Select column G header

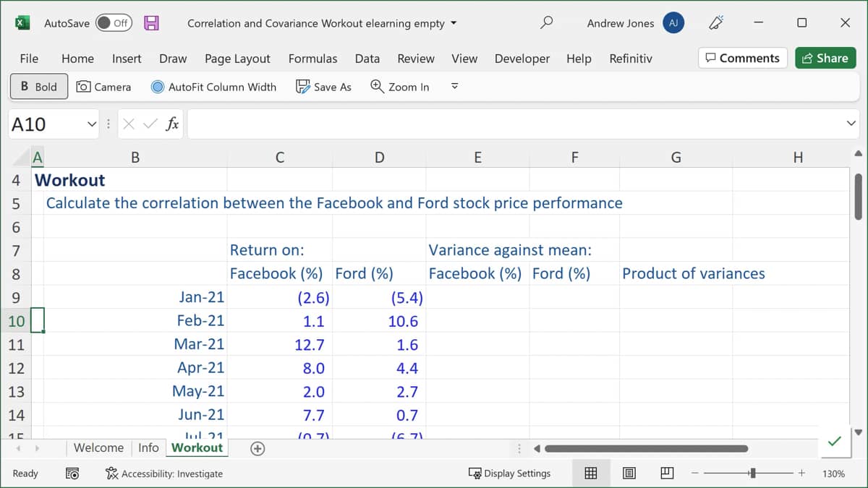pos(676,158)
